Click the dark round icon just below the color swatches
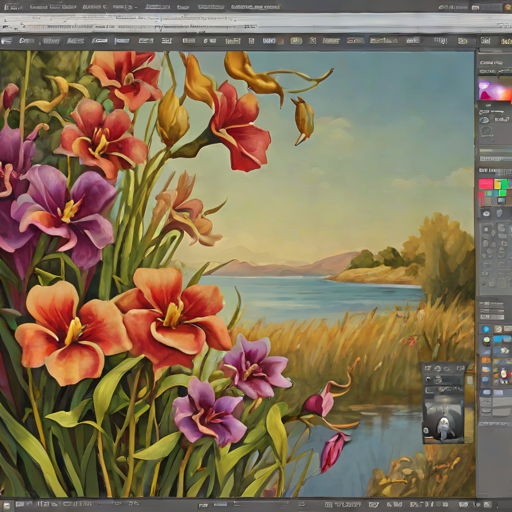 pyautogui.click(x=486, y=213)
